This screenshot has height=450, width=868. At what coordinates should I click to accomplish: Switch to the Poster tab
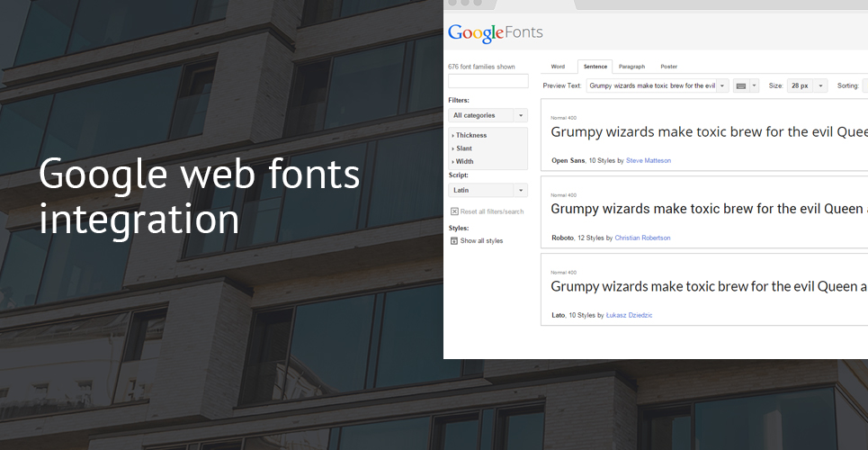668,67
